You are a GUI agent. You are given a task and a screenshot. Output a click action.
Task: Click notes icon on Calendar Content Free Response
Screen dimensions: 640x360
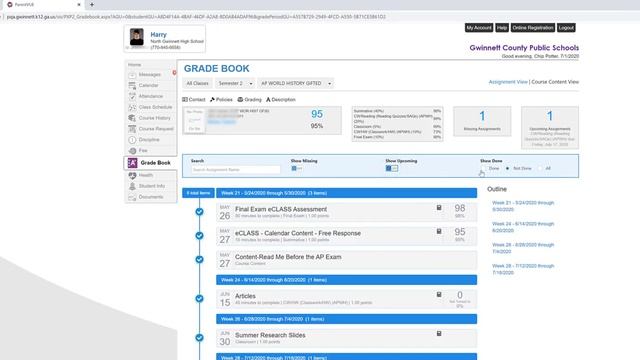click(439, 231)
